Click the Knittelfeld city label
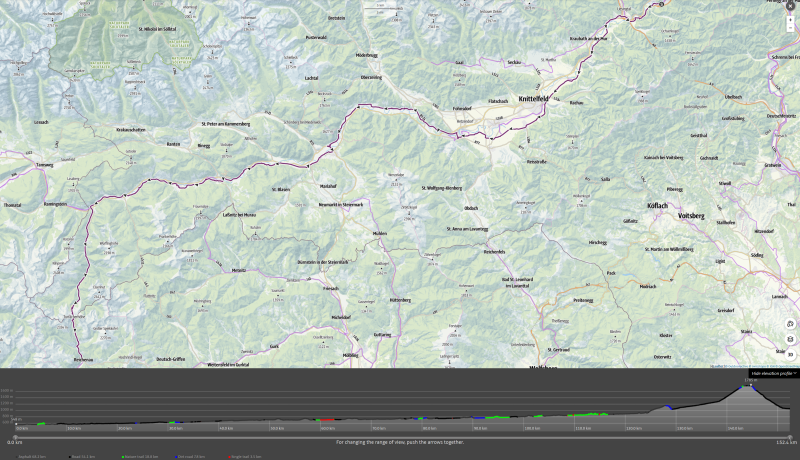Viewport: 800px width, 460px height. pyautogui.click(x=536, y=99)
